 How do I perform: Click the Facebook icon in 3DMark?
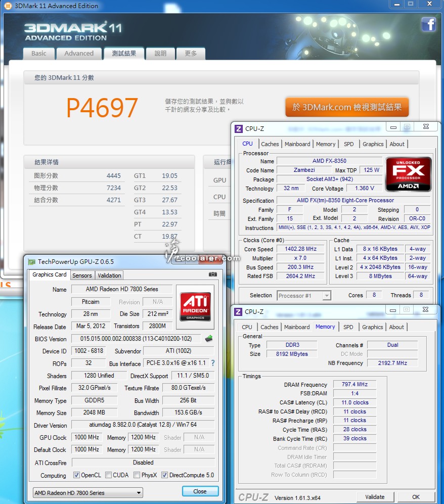coord(428,24)
